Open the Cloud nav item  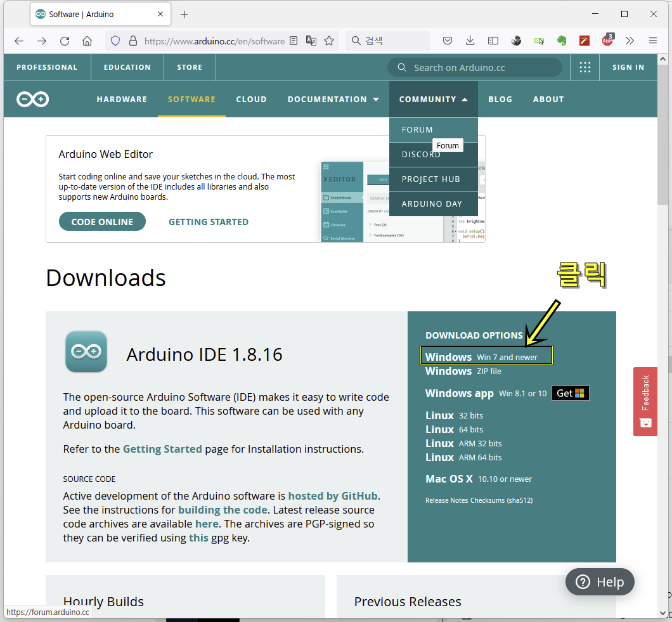tap(251, 99)
